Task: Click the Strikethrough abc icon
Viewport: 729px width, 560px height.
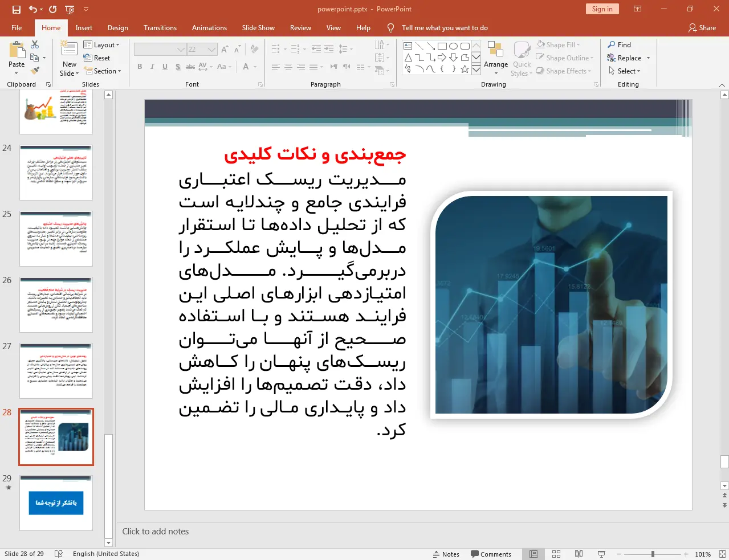Action: (190, 67)
